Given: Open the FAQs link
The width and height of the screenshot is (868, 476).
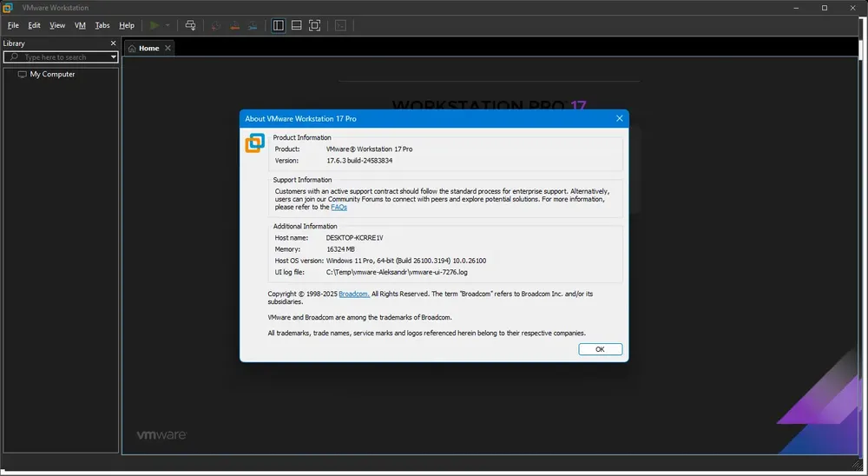Looking at the screenshot, I should click(339, 208).
